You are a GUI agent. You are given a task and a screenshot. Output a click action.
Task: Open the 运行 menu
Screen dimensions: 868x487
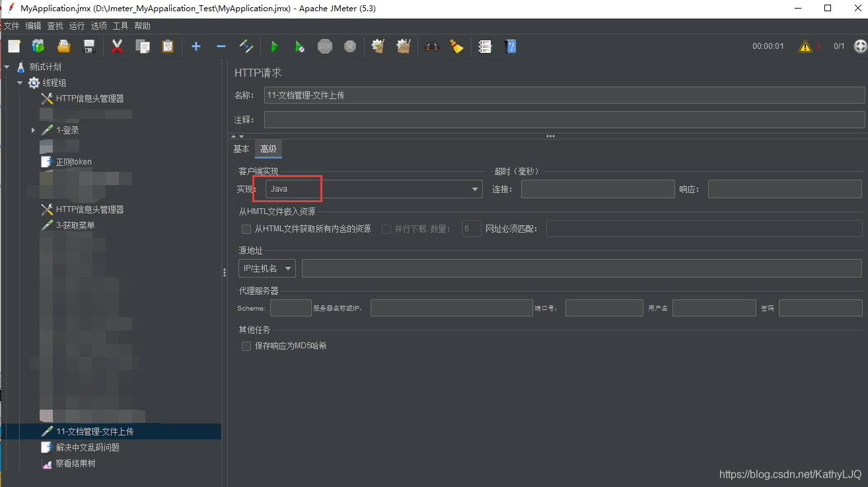[77, 26]
